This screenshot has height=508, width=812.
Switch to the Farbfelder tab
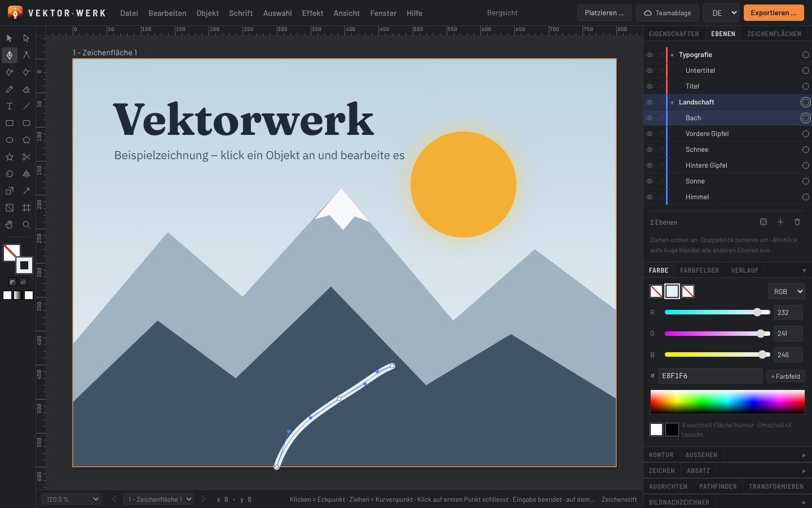pos(700,270)
